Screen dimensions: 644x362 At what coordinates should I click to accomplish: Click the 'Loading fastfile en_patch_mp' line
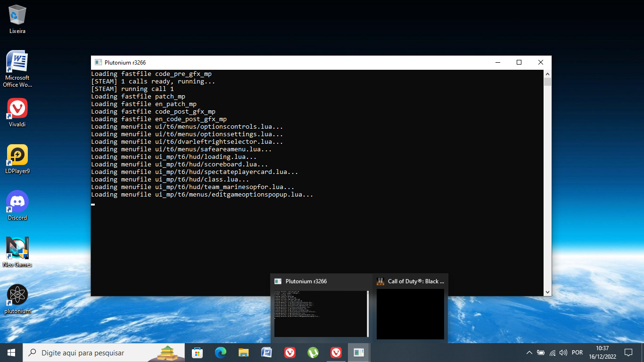[x=144, y=104]
